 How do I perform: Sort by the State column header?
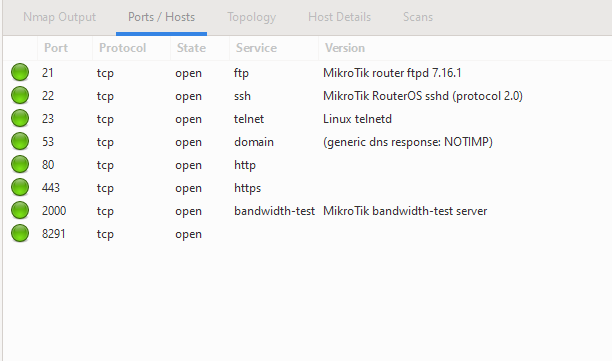tap(200, 48)
